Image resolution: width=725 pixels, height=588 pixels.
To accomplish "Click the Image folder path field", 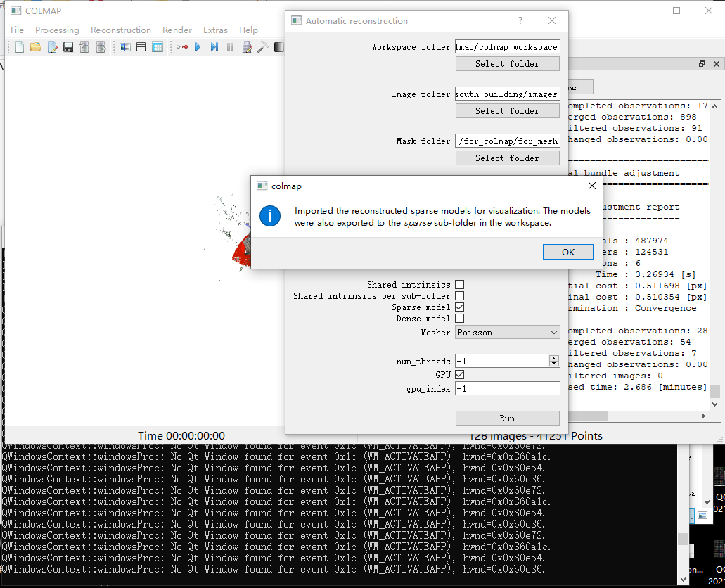I will coord(507,94).
